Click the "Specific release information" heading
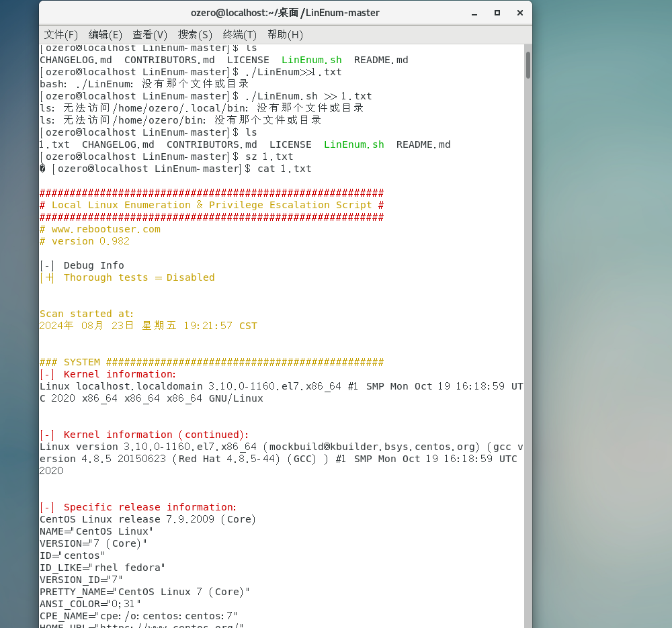672x628 pixels. click(150, 507)
